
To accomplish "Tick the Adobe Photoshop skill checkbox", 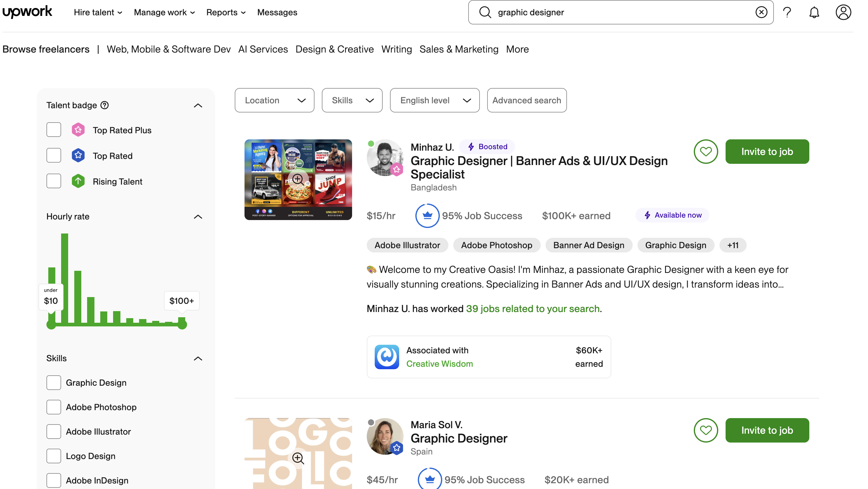I will tap(53, 407).
